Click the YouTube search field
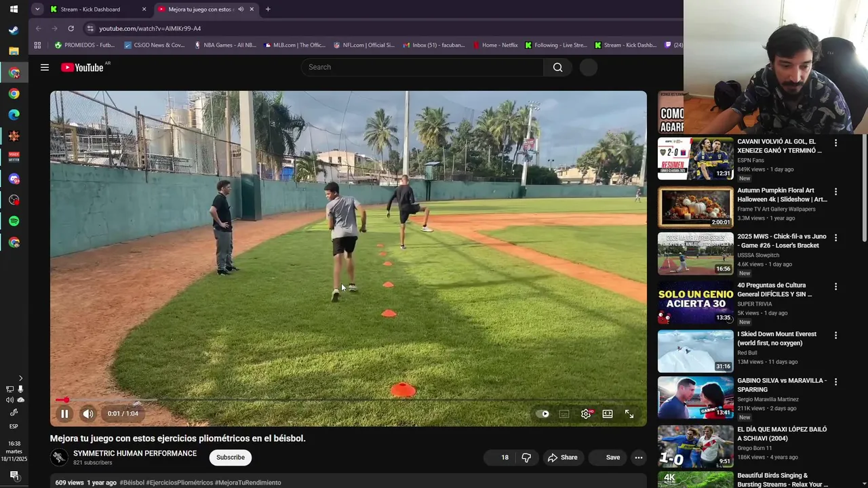 [x=422, y=67]
